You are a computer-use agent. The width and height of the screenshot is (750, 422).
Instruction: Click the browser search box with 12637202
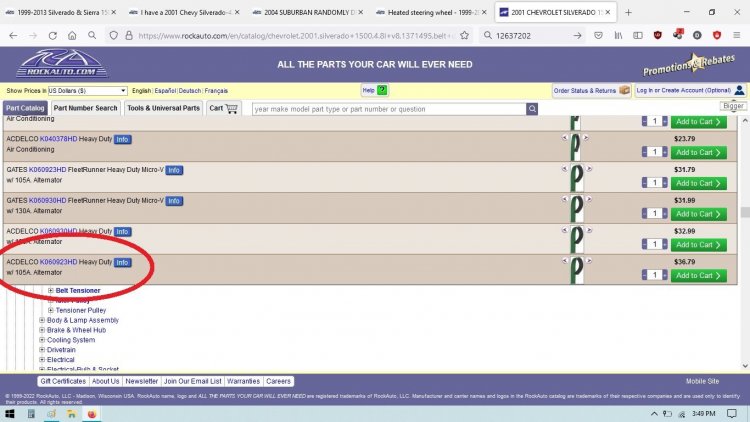[531, 35]
